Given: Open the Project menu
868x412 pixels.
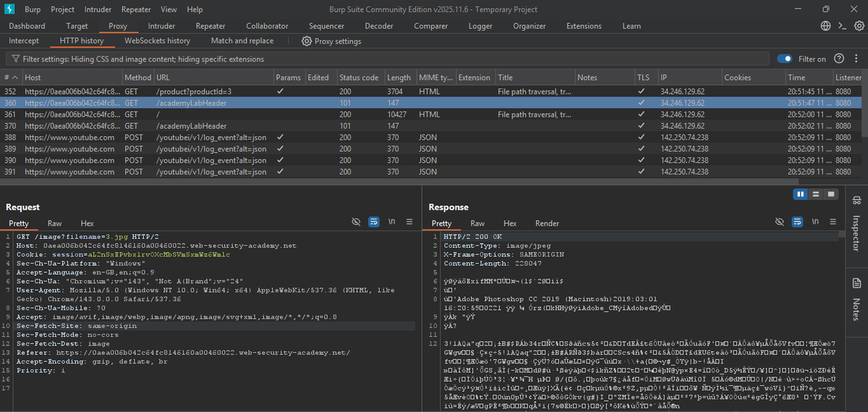Looking at the screenshot, I should coord(63,9).
